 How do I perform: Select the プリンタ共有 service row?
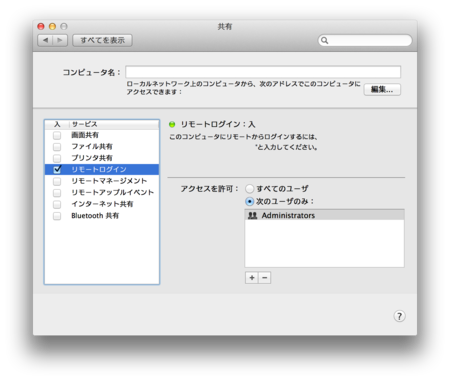(102, 158)
